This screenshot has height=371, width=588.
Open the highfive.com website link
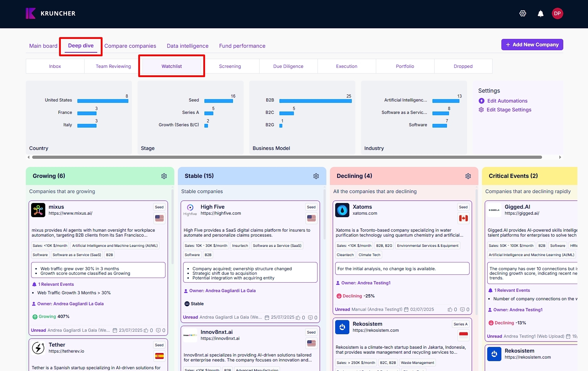(x=221, y=213)
